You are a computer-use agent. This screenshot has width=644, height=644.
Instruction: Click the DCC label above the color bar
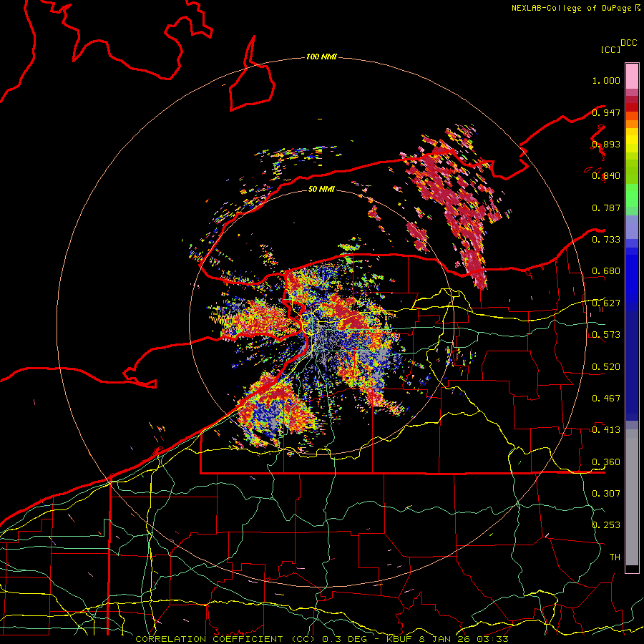point(629,42)
